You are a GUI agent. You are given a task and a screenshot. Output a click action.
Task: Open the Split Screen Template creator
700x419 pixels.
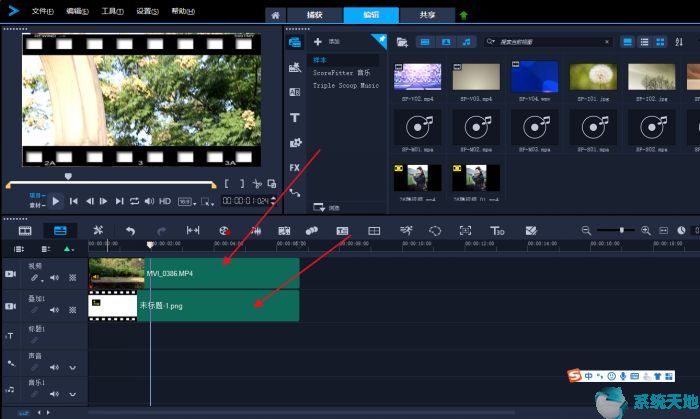pyautogui.click(x=374, y=231)
